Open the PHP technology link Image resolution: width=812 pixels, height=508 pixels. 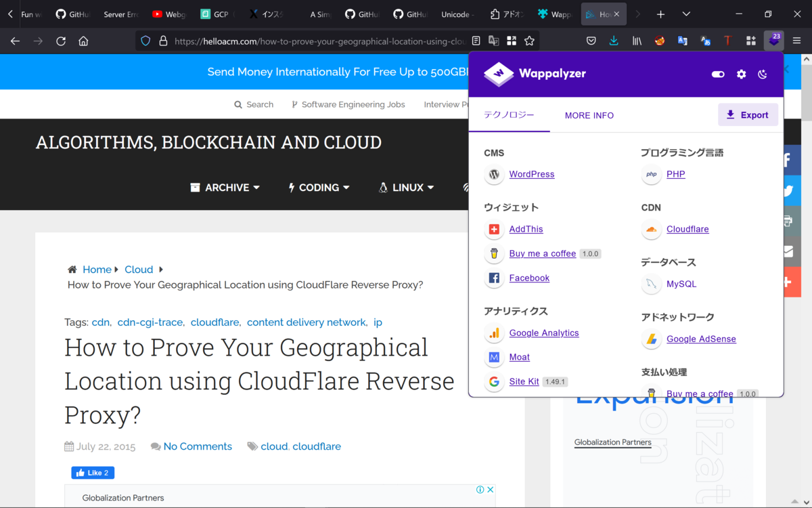676,174
